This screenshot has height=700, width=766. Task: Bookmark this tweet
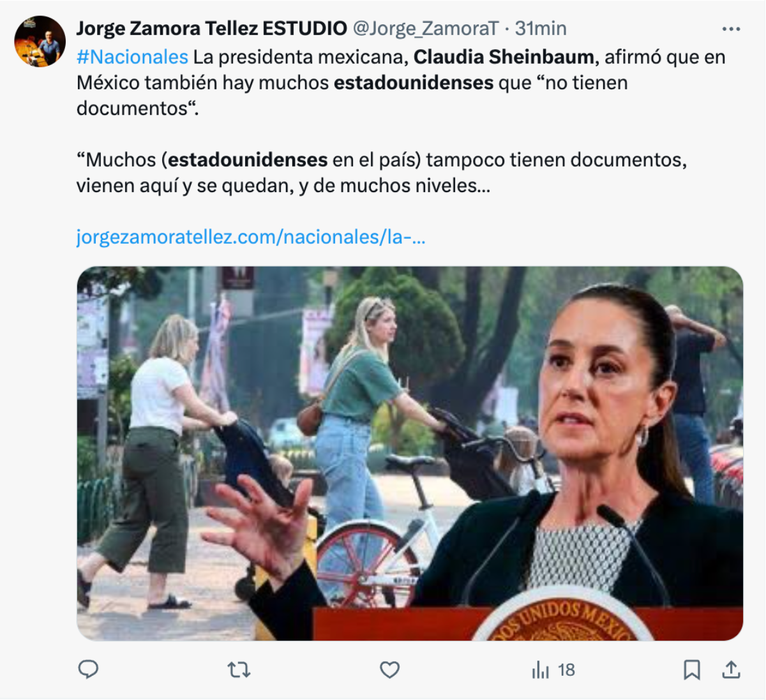point(691,669)
